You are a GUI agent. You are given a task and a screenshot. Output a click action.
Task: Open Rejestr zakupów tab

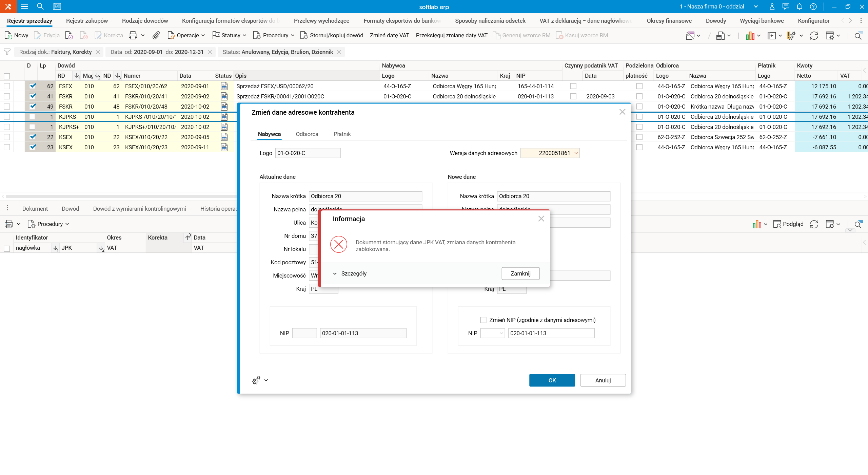coord(87,21)
